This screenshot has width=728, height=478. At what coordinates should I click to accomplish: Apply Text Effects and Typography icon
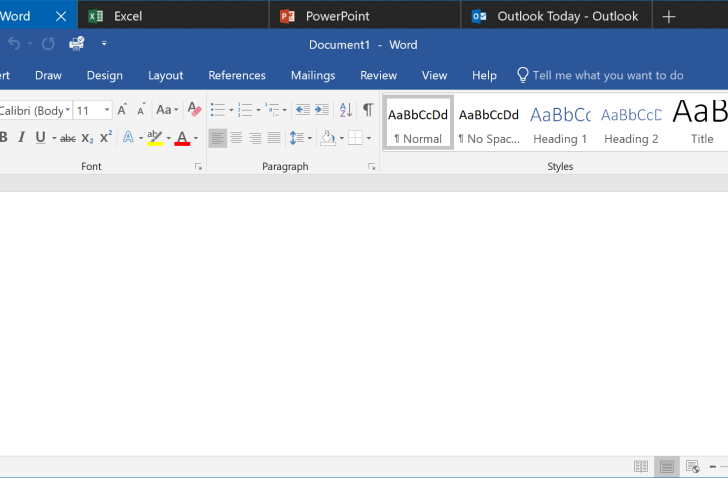pos(128,137)
